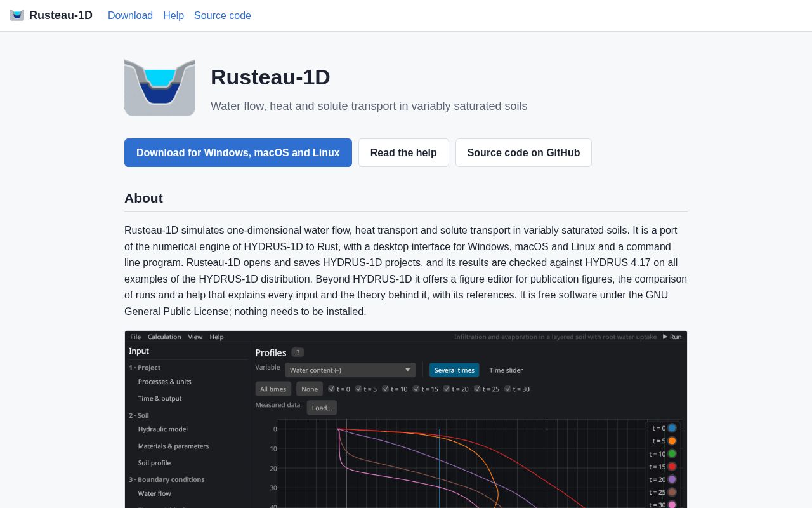This screenshot has height=508, width=812.
Task: Select Water flow in the sidebar
Action: [155, 493]
